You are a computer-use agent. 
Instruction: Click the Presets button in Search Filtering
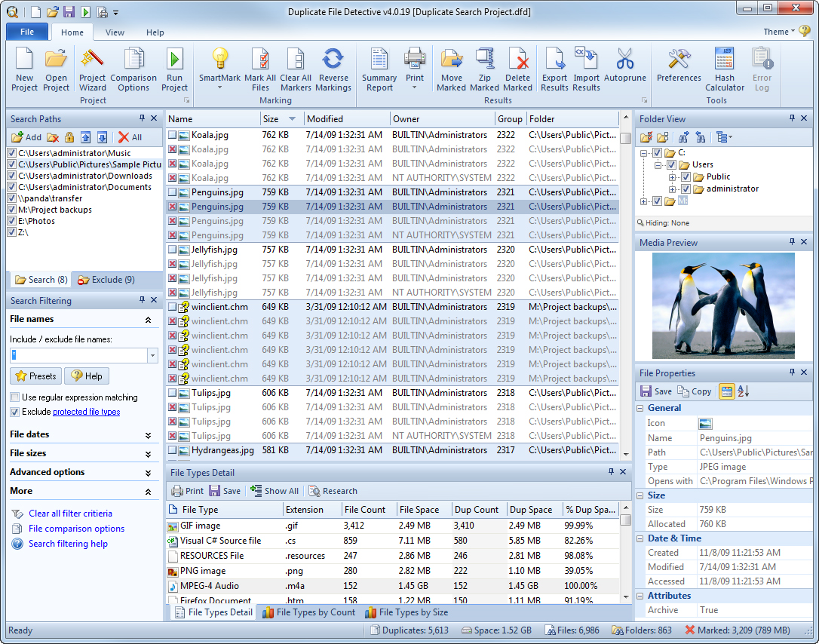(35, 376)
